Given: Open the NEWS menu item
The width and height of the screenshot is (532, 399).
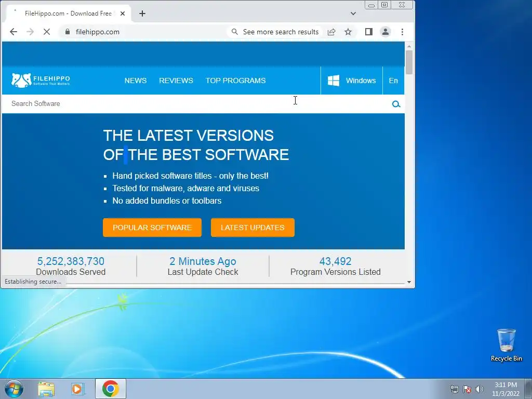Looking at the screenshot, I should click(x=136, y=81).
